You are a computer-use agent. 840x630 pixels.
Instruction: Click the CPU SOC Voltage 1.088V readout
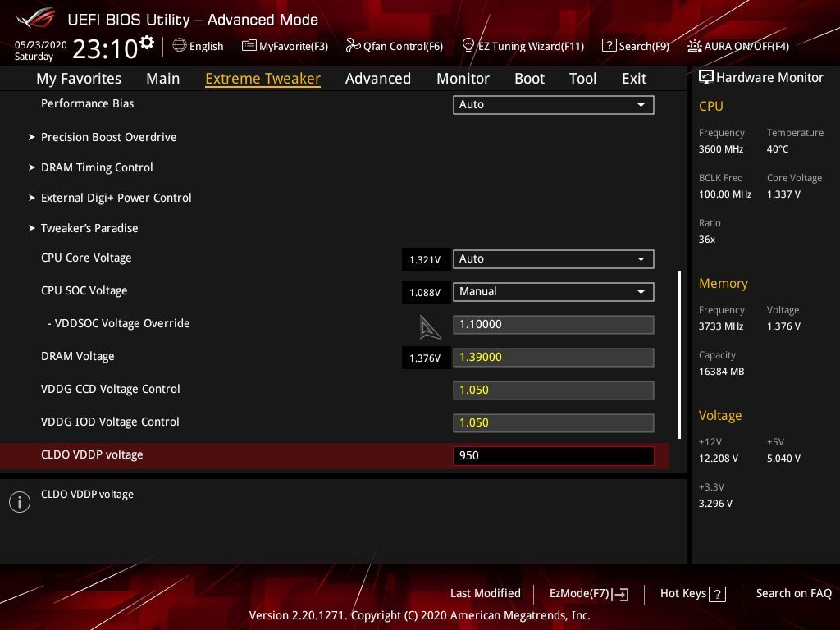click(426, 293)
